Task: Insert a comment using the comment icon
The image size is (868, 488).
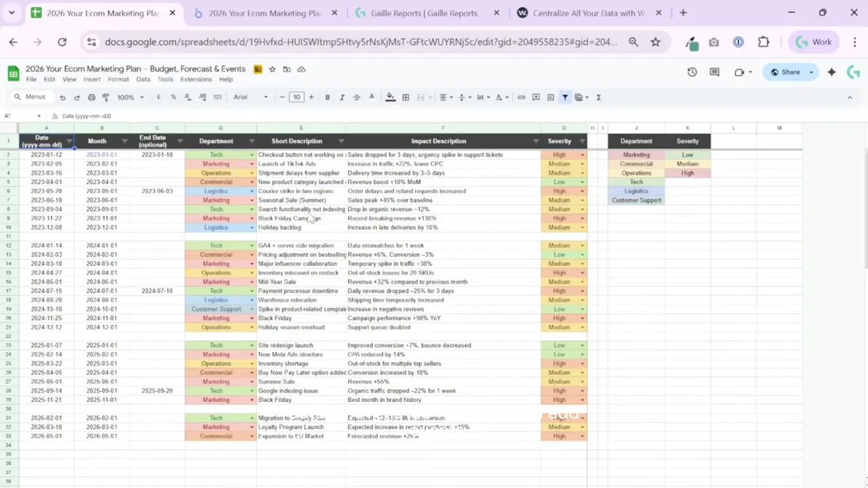Action: coord(535,97)
